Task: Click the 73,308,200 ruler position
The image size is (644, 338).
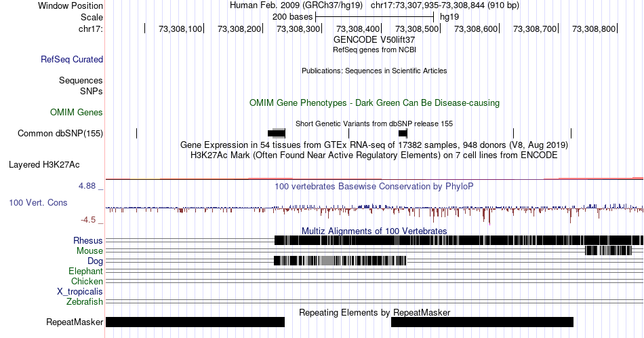Action: click(x=239, y=29)
